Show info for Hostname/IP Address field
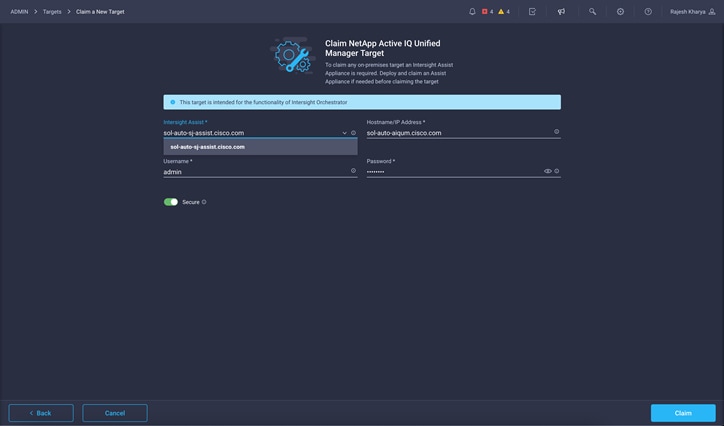724x426 pixels. 556,132
